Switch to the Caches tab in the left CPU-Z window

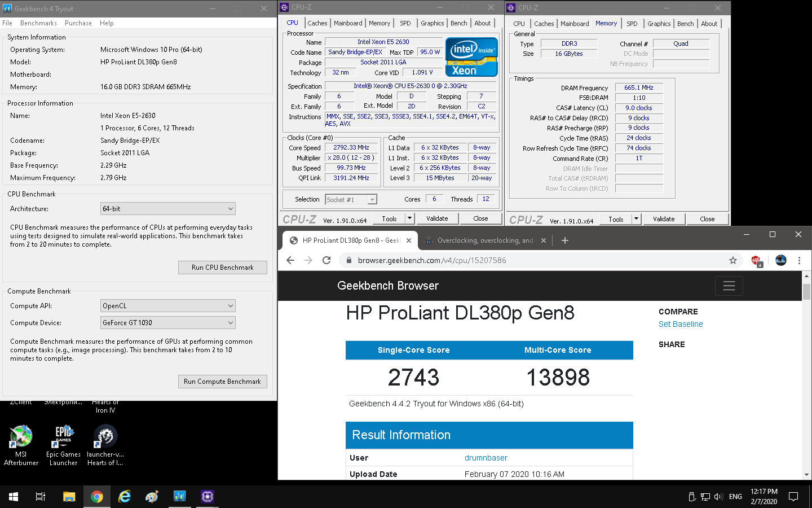coord(317,23)
